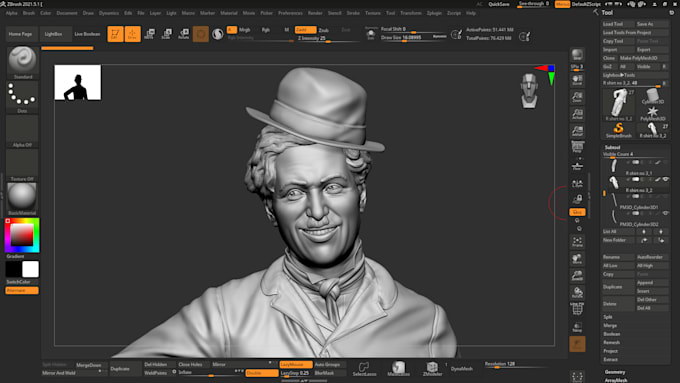Expand the ArrayMesh section

click(616, 380)
